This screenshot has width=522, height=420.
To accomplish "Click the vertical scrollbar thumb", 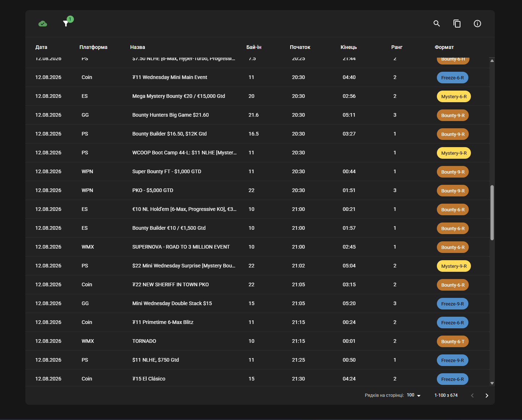I will point(492,213).
